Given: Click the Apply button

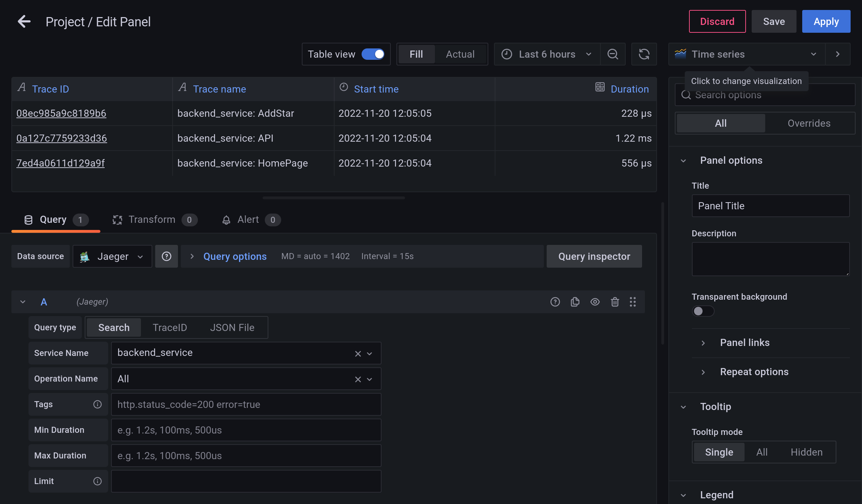Looking at the screenshot, I should 826,21.
